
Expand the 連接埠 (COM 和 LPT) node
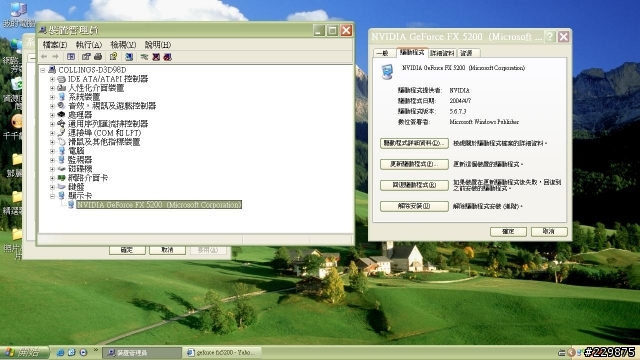pos(52,133)
